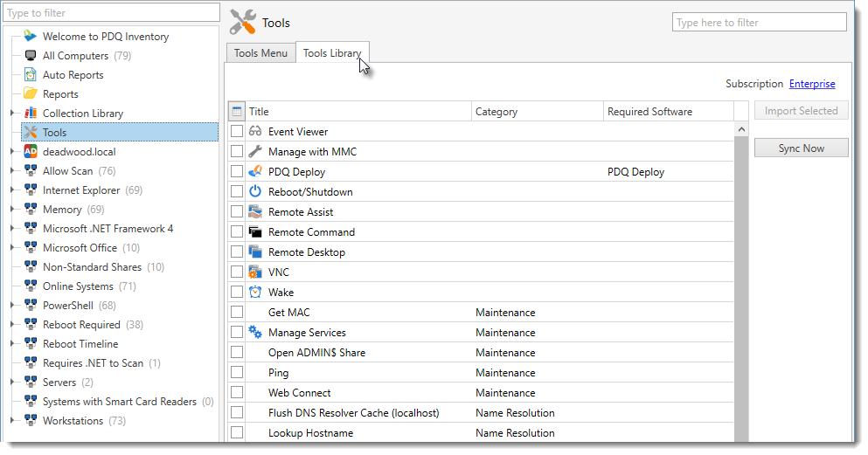Select the Get MAC checkbox
This screenshot has width=868, height=455.
pos(237,312)
